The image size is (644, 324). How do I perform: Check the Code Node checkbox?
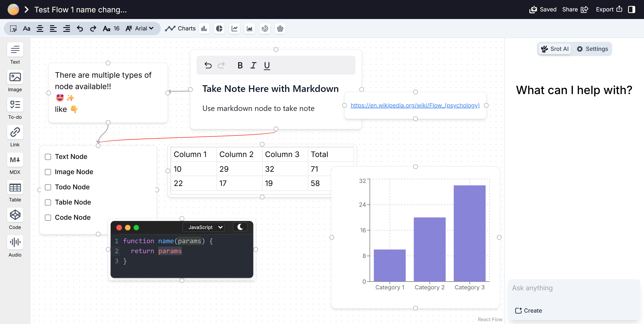click(x=48, y=218)
